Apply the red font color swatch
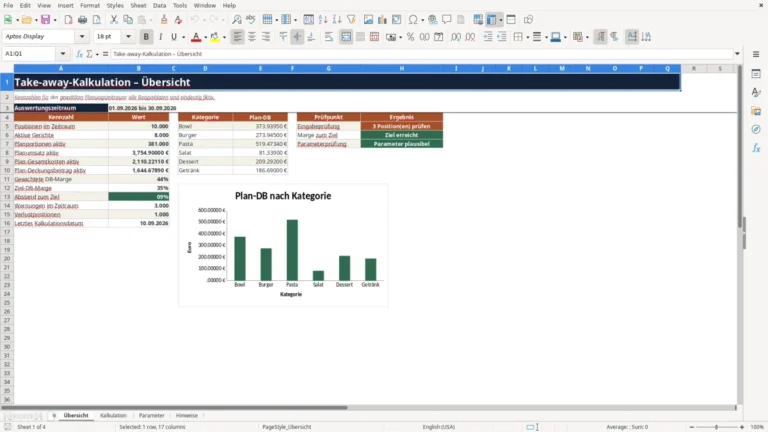This screenshot has width=768, height=432. [x=196, y=37]
